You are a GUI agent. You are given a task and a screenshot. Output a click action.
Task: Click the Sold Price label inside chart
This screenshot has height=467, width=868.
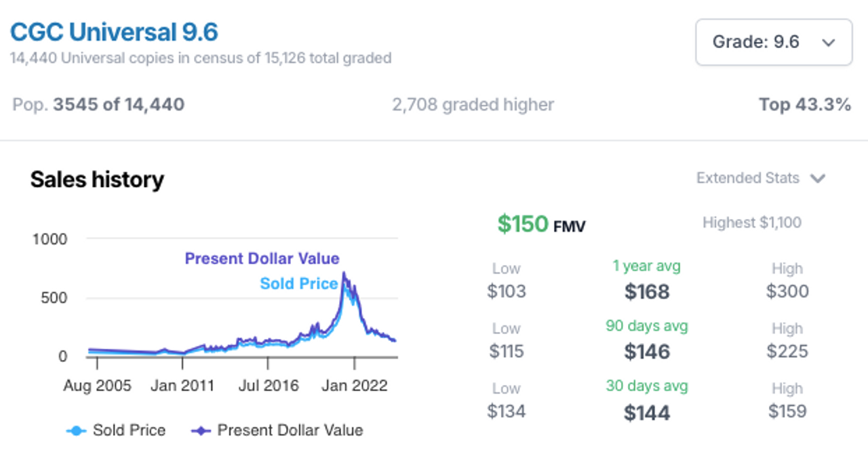299,284
